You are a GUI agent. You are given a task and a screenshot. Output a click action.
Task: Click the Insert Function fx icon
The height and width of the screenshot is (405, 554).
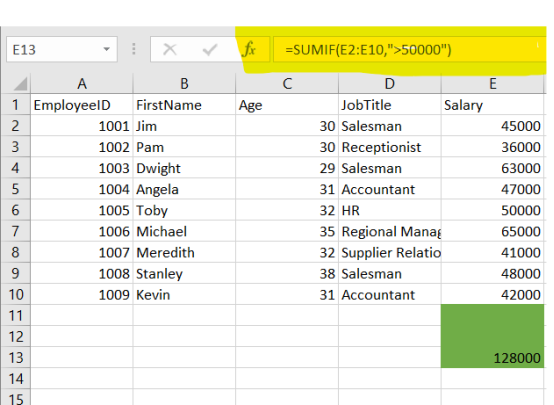click(249, 49)
